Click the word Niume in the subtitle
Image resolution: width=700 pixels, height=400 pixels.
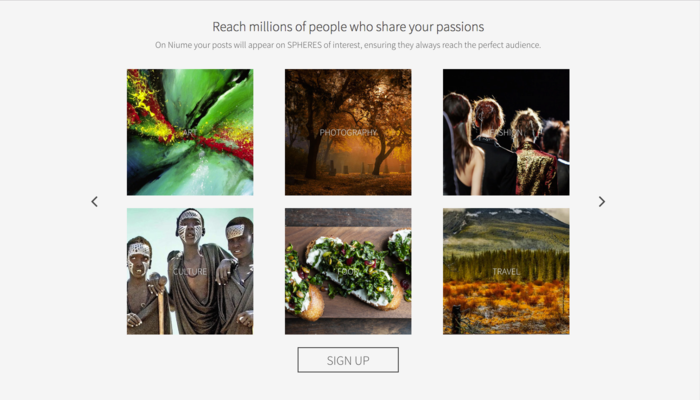(179, 45)
